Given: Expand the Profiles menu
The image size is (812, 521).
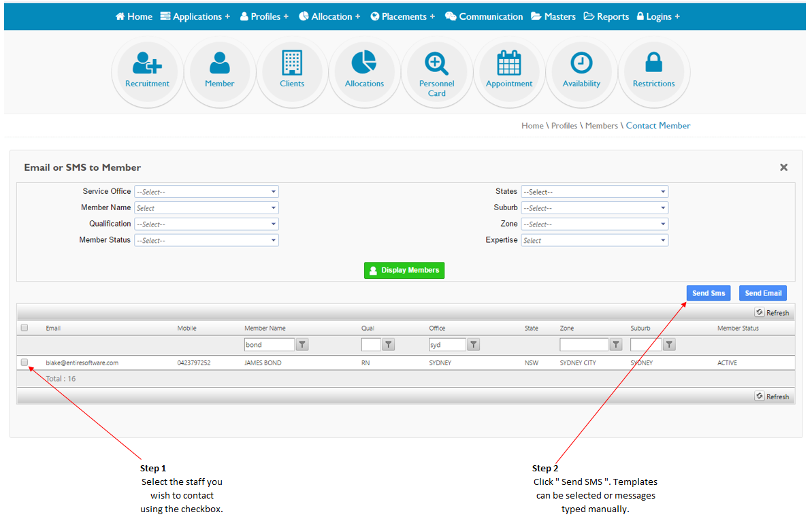Looking at the screenshot, I should 264,16.
